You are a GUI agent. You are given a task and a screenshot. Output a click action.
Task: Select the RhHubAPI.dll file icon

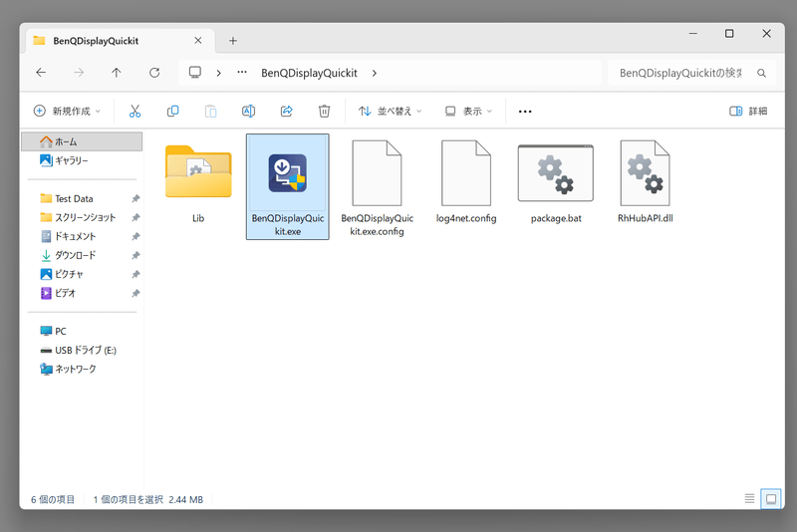645,173
